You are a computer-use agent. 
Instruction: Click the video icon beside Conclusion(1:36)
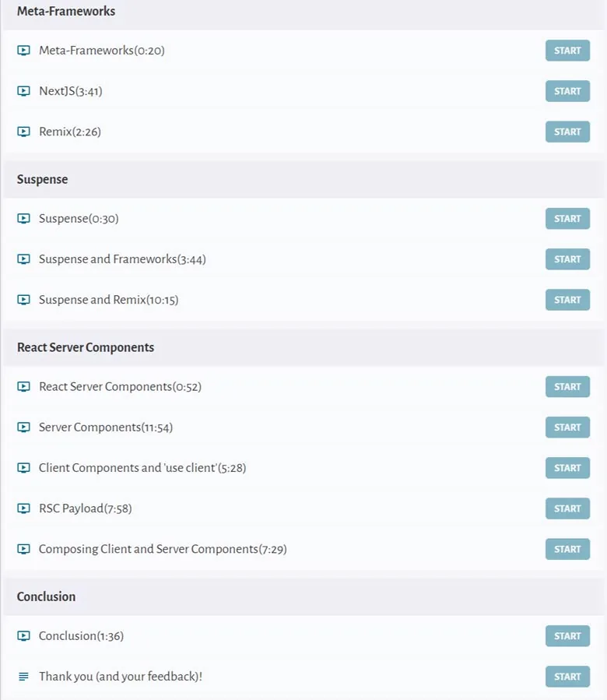pyautogui.click(x=23, y=635)
